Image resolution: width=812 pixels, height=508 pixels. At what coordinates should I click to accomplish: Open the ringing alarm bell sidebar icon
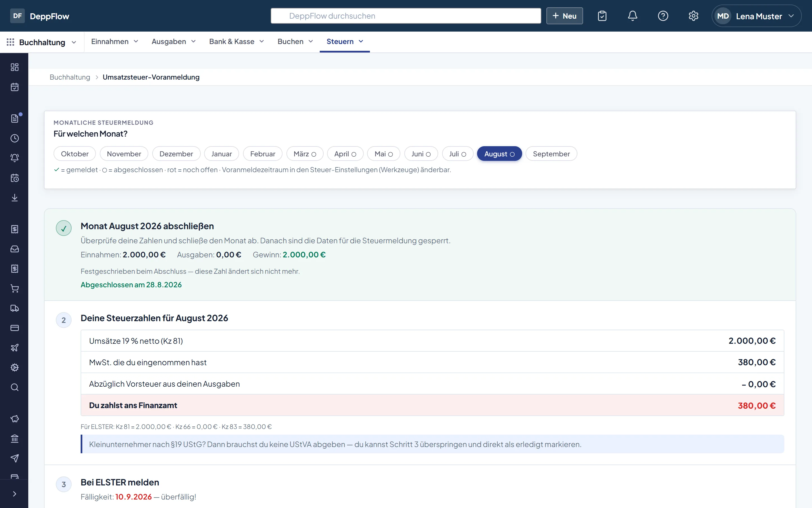pyautogui.click(x=14, y=158)
